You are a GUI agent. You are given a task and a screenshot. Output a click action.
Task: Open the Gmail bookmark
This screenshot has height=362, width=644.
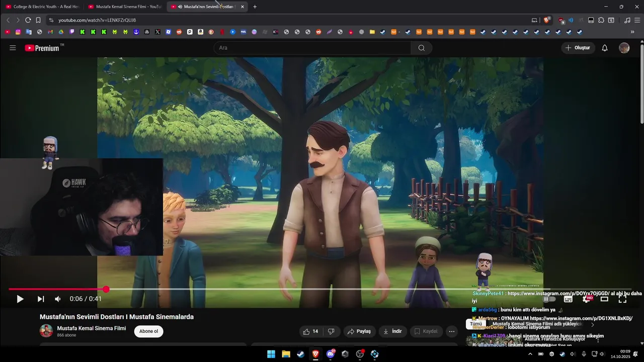click(50, 32)
